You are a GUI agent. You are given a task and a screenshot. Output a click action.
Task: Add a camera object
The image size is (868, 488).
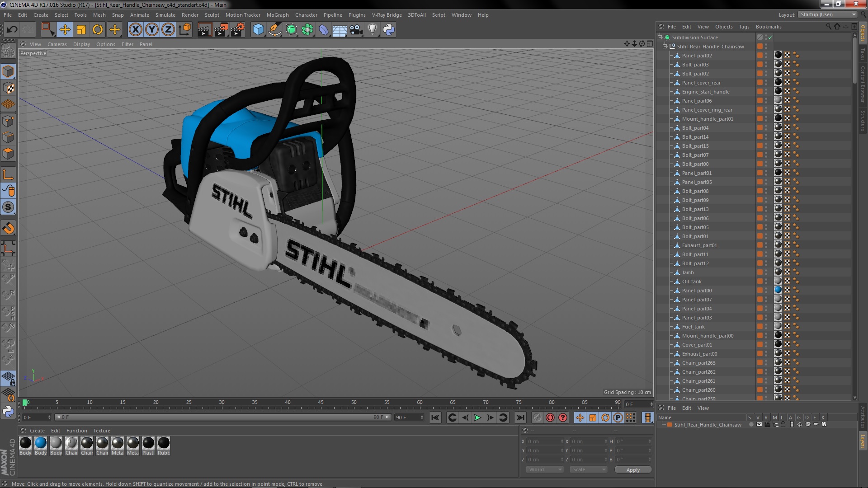[356, 30]
